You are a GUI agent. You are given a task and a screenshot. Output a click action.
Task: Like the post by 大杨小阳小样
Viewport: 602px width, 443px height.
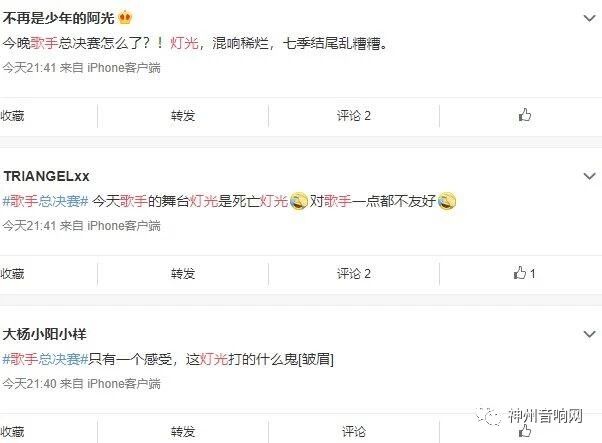click(524, 431)
